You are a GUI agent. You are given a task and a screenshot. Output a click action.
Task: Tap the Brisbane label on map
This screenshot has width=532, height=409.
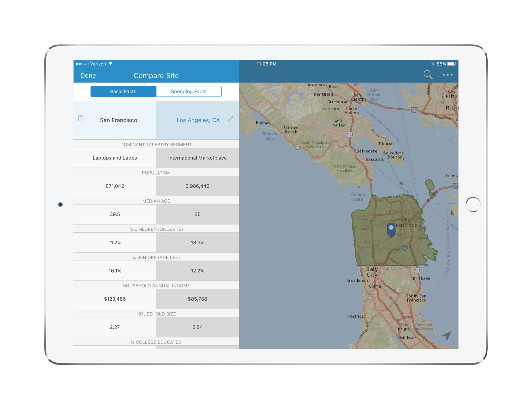[422, 278]
